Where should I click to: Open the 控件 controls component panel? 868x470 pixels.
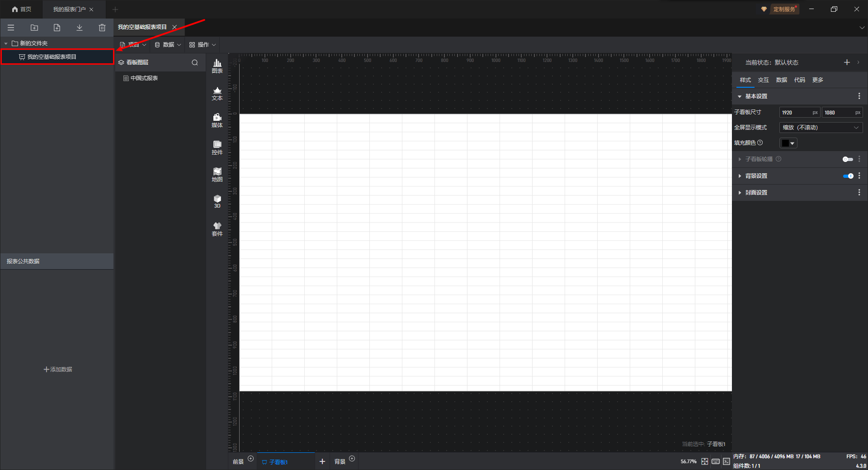(x=217, y=148)
